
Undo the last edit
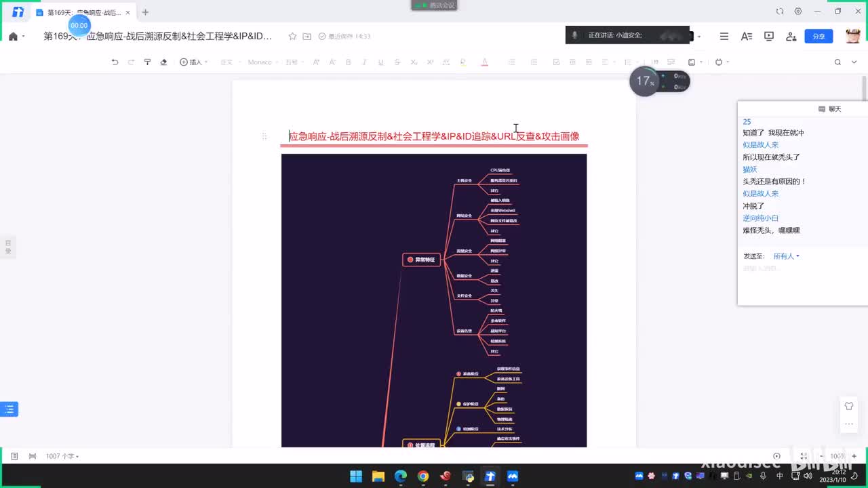click(115, 62)
